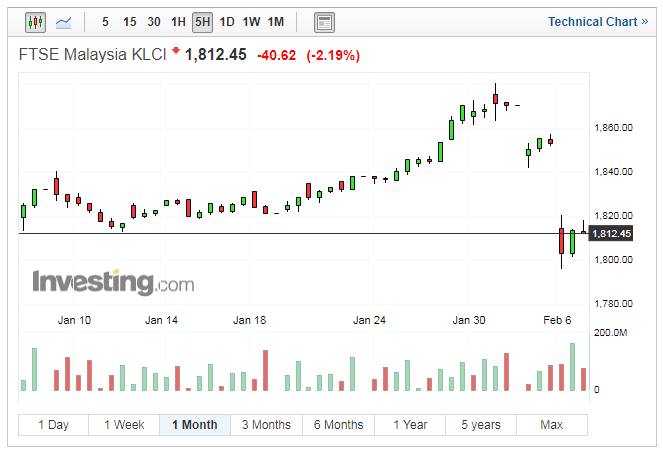Select the 5 minute interval
Image resolution: width=663 pixels, height=451 pixels.
(x=105, y=22)
